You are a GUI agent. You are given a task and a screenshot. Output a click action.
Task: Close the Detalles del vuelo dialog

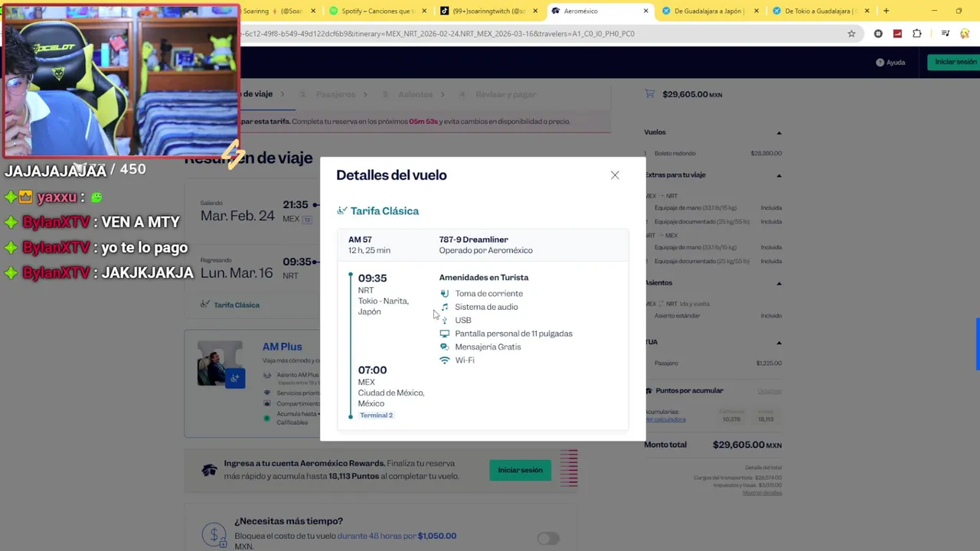point(615,175)
